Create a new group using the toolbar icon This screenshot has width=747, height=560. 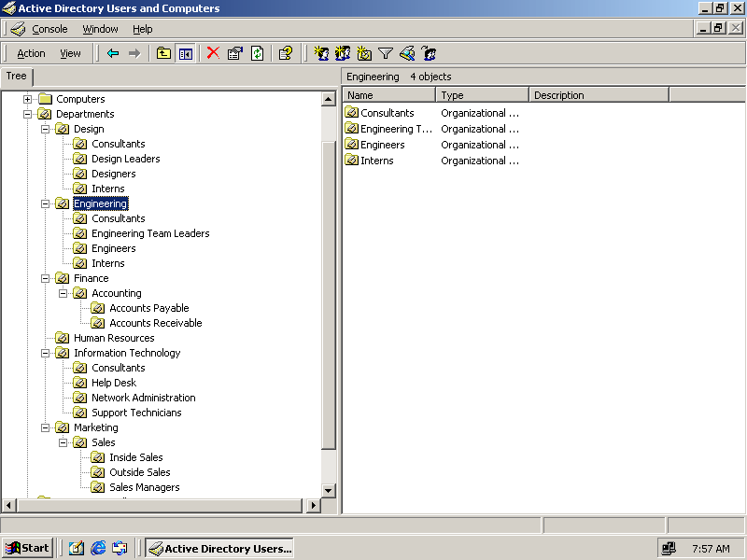342,53
